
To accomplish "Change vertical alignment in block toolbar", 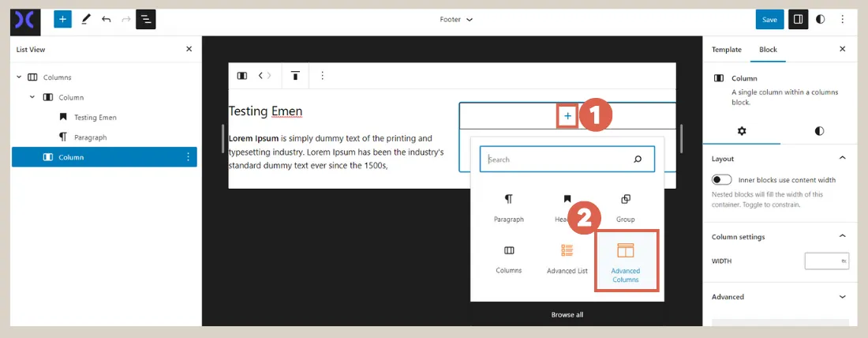I will click(x=296, y=76).
